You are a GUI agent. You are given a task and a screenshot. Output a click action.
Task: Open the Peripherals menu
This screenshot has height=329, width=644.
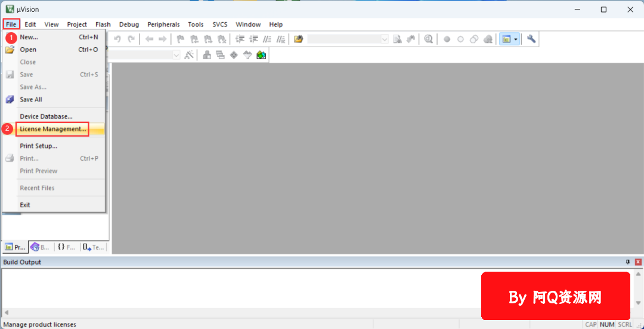[163, 24]
